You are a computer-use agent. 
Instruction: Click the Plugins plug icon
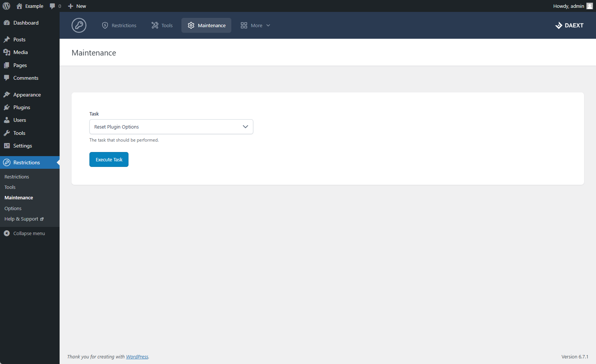tap(7, 107)
